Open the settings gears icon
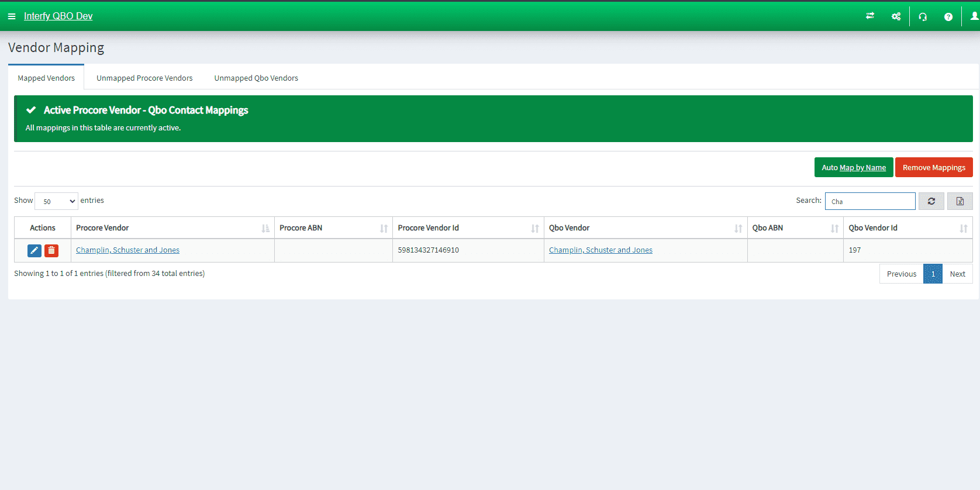Viewport: 980px width, 490px height. click(896, 16)
